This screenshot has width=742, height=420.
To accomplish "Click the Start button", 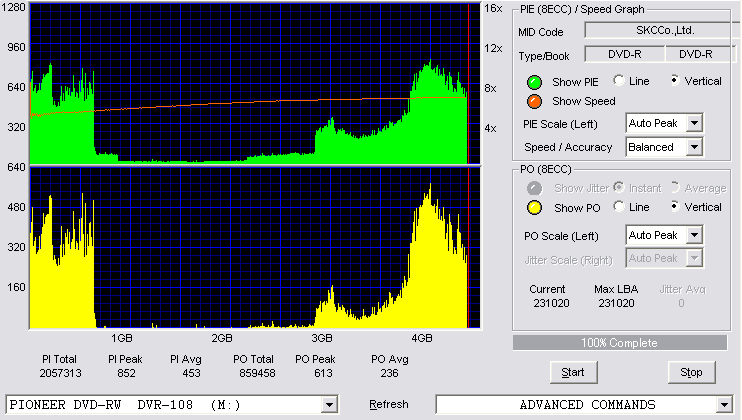I will [x=573, y=373].
